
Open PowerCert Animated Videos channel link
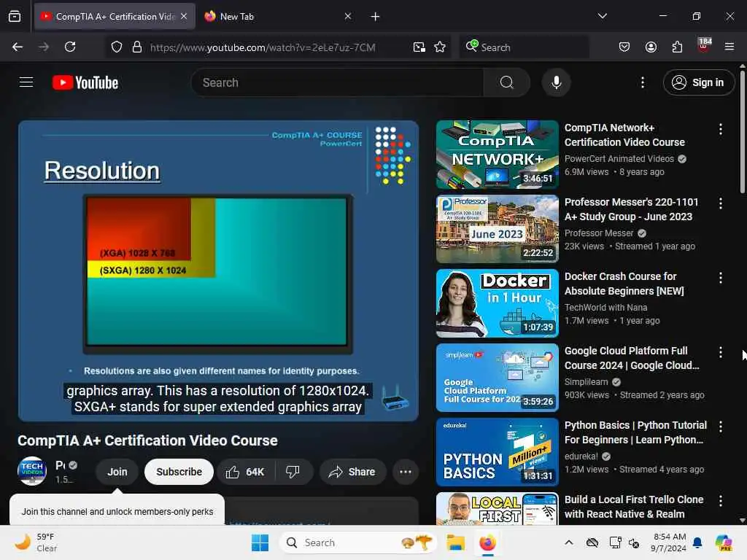619,158
